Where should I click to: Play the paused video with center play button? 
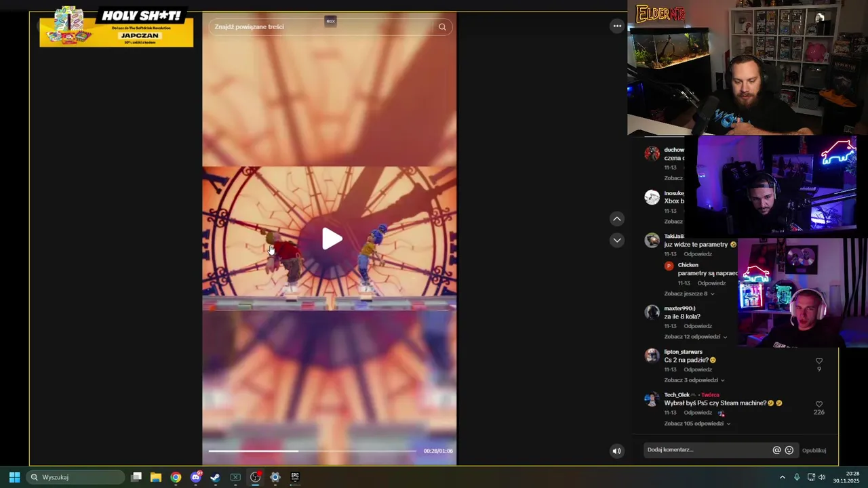pos(332,239)
